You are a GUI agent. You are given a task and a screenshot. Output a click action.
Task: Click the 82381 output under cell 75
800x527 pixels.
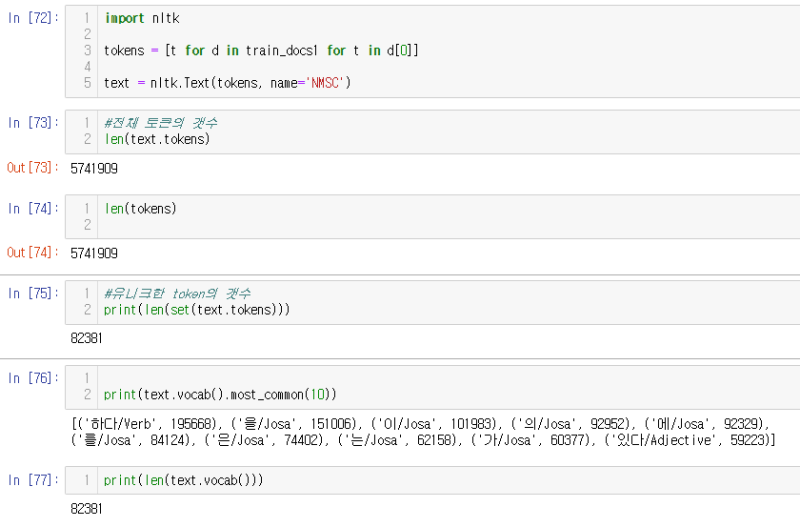point(87,338)
